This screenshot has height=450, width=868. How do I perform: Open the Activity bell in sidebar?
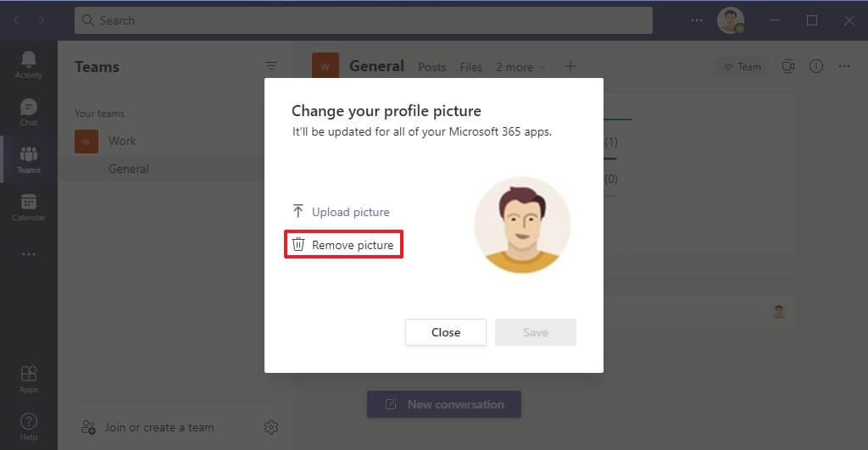28,64
